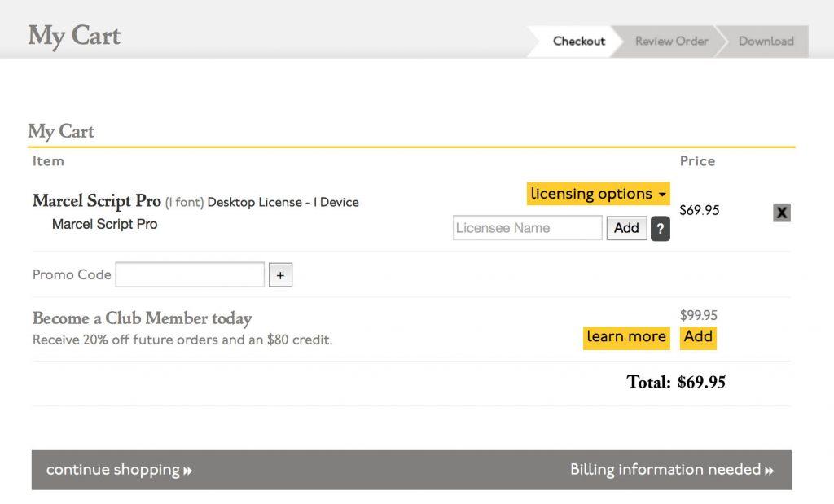Click the $69.95 item price
Image resolution: width=834 pixels, height=504 pixels.
pos(699,210)
